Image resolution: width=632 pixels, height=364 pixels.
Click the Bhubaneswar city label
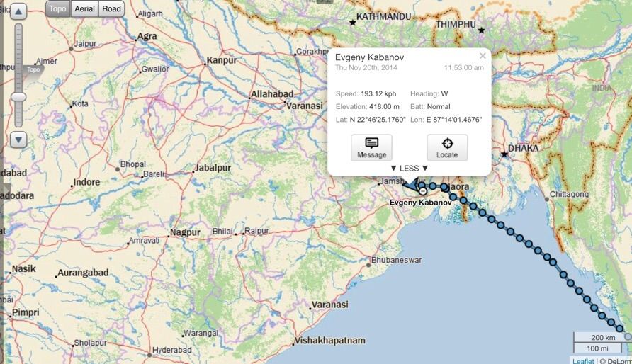point(396,260)
